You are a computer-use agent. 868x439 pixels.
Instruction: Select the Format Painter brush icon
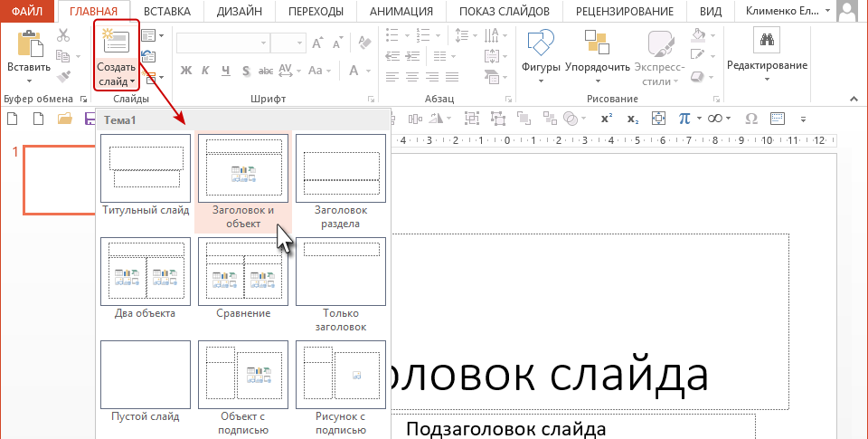click(63, 77)
